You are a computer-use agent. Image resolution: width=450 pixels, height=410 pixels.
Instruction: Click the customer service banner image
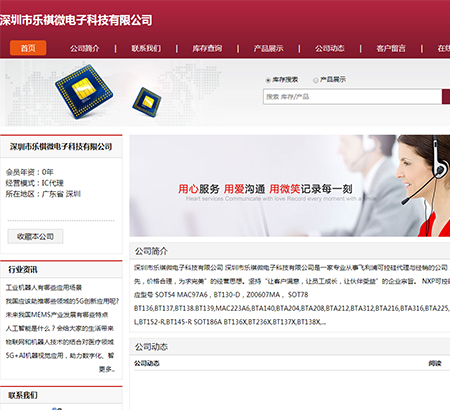(290, 186)
